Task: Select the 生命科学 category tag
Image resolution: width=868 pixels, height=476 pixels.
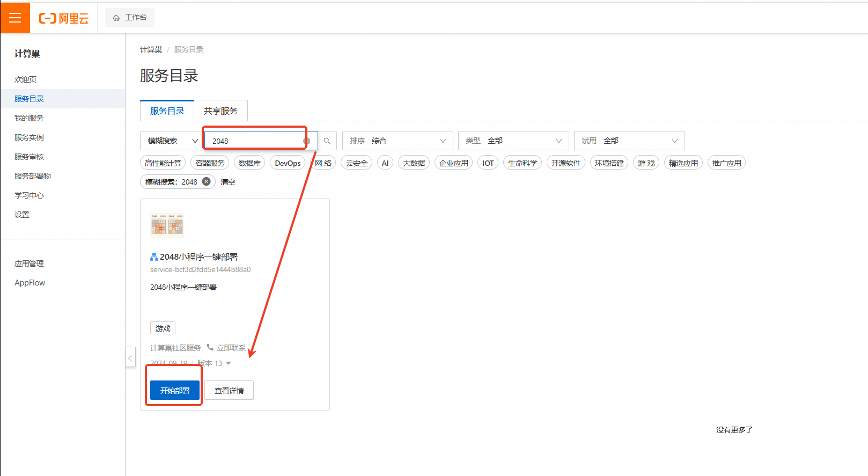Action: point(523,163)
